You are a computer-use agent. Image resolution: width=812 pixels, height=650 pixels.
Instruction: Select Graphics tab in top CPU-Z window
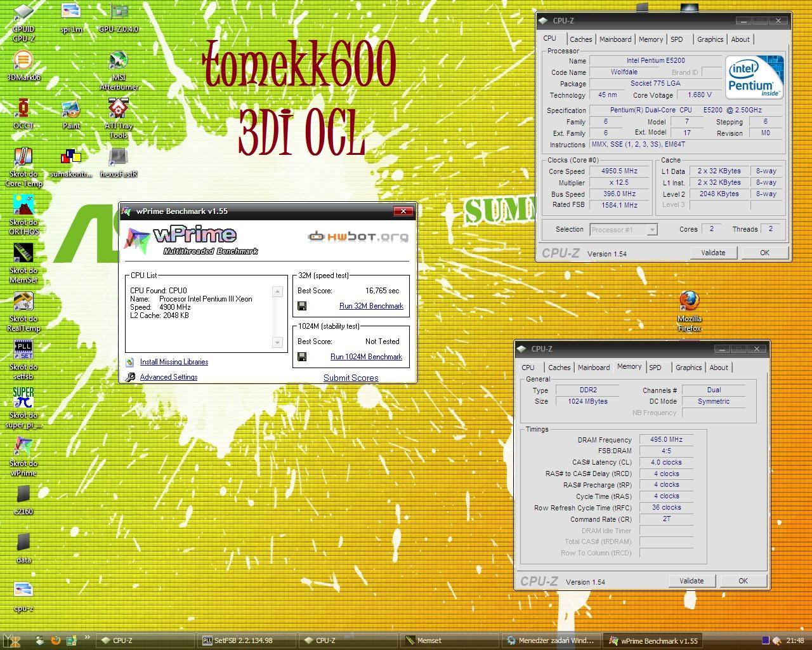pos(710,39)
